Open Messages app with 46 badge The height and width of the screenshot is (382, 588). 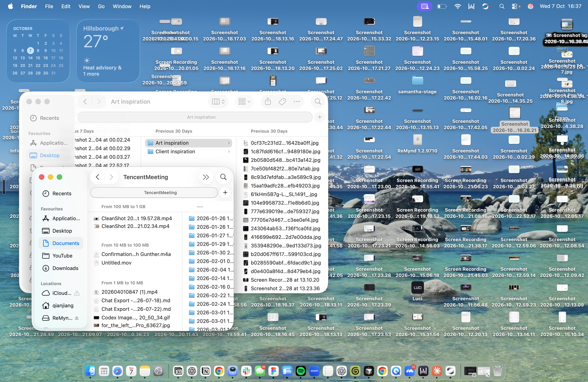[260, 371]
